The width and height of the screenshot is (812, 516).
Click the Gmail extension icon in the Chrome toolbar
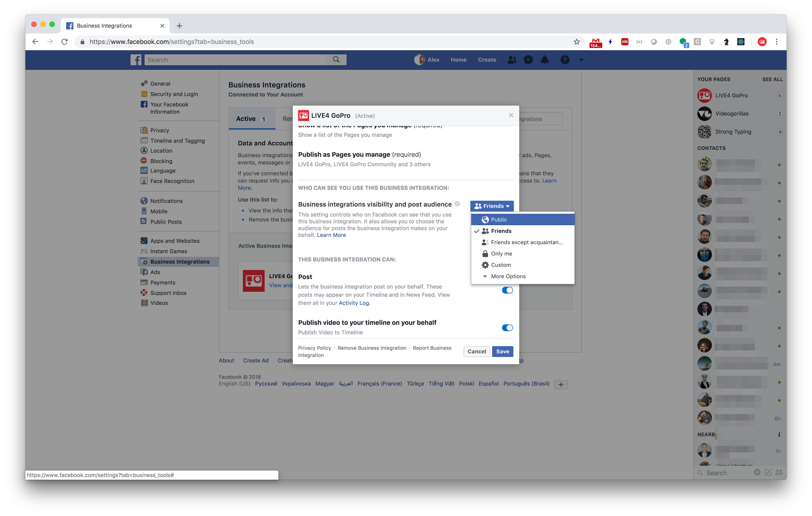click(x=595, y=42)
